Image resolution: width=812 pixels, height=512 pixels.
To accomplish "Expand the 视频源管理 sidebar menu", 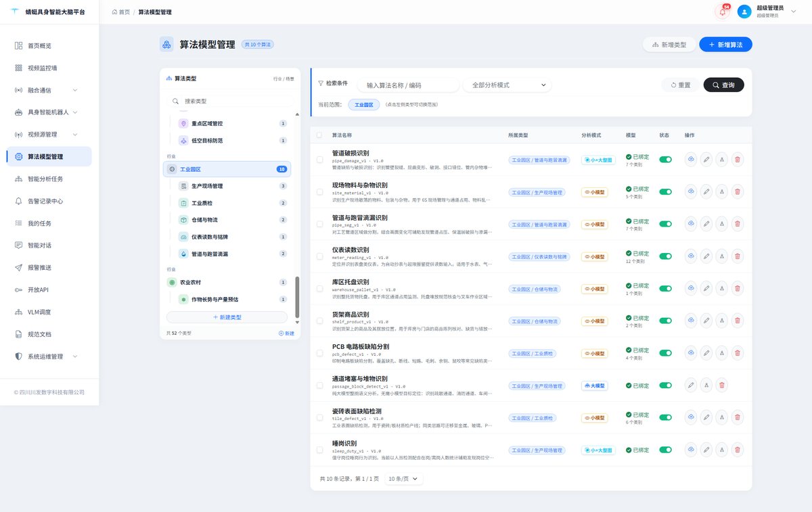I will (49, 135).
